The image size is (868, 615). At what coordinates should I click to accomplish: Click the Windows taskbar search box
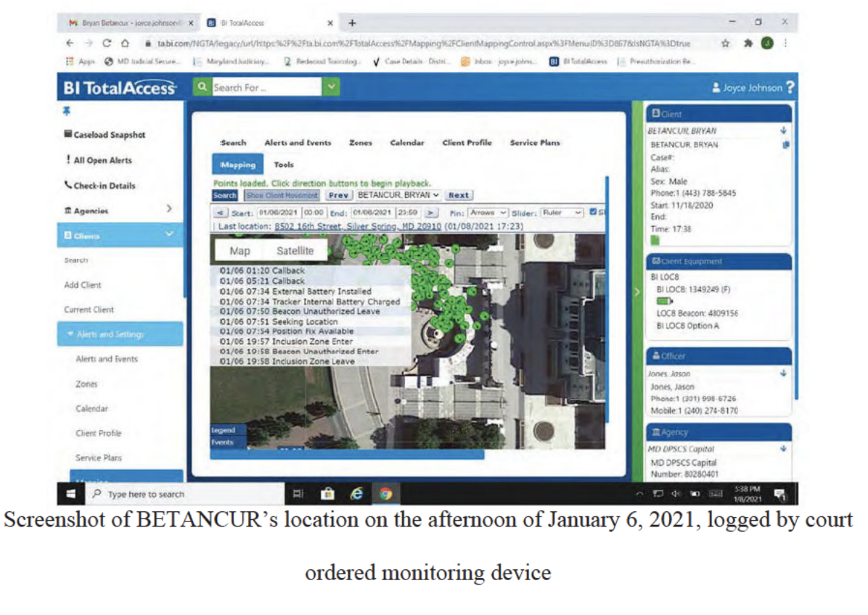tap(186, 494)
